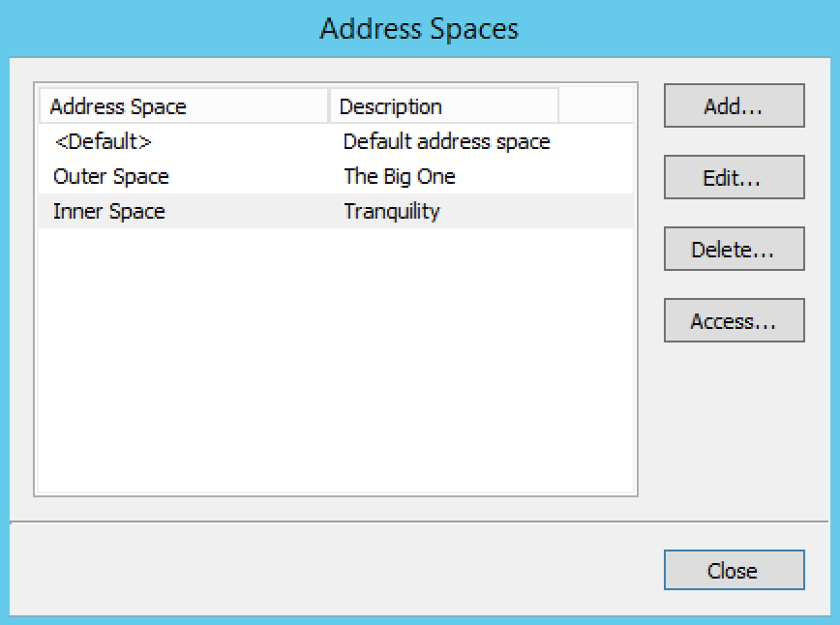Select the Outer Space entry
Image resolution: width=840 pixels, height=625 pixels.
[x=110, y=177]
